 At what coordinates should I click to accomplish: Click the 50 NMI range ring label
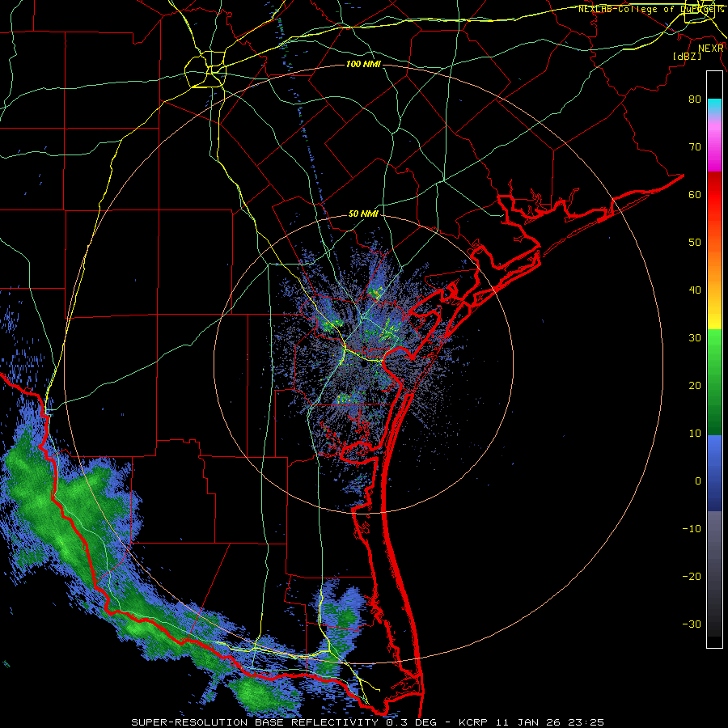(363, 214)
